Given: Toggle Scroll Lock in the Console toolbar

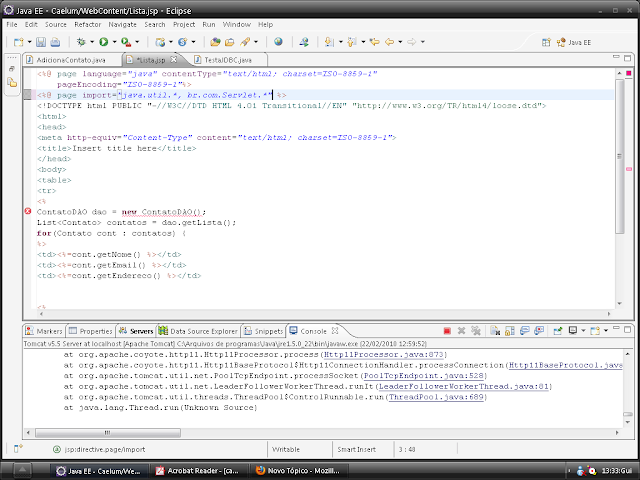Looking at the screenshot, I should 510,331.
